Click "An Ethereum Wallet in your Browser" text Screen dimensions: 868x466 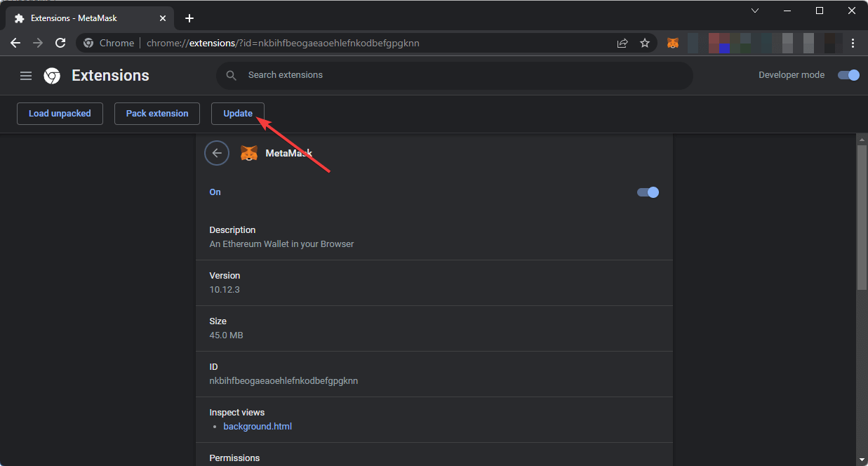(281, 244)
